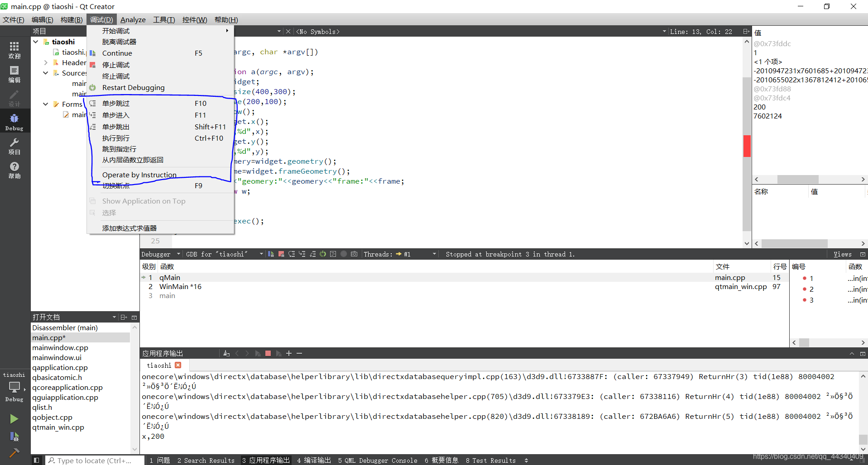Select 添加表达式求值器 menu entry
The height and width of the screenshot is (465, 868).
tap(160, 228)
